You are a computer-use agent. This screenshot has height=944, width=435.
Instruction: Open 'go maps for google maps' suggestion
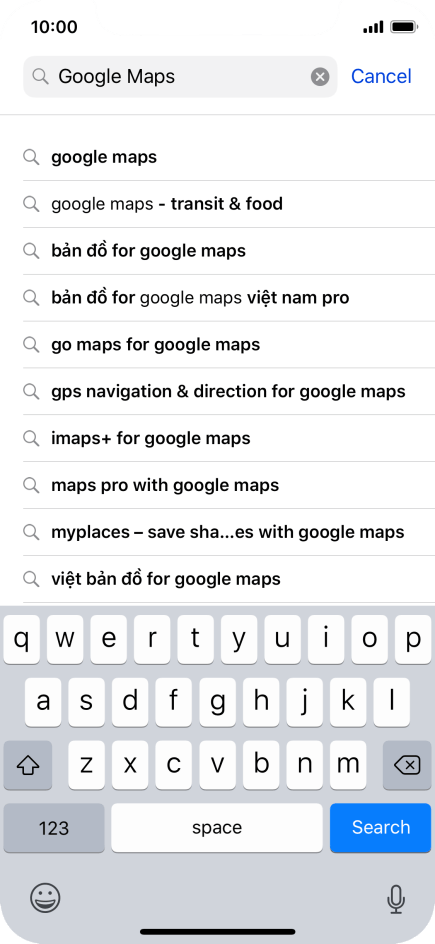pos(229,345)
